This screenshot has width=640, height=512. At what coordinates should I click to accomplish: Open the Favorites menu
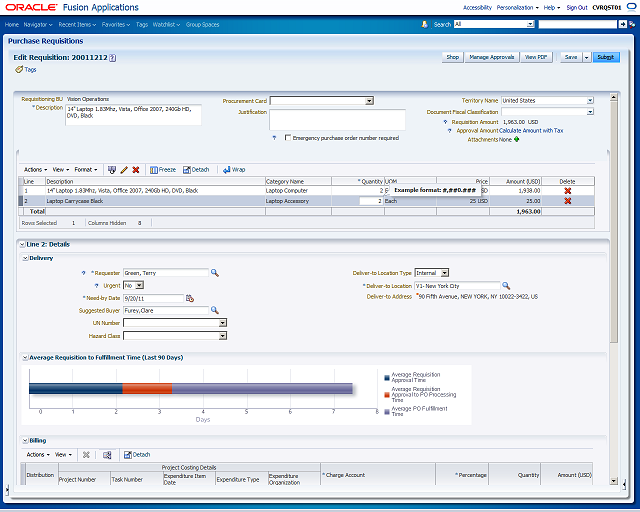tap(116, 25)
